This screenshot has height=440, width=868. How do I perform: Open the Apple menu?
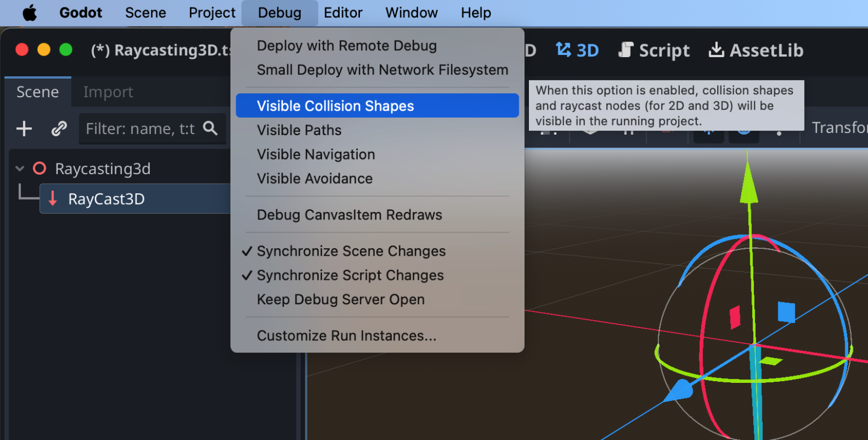(x=29, y=12)
